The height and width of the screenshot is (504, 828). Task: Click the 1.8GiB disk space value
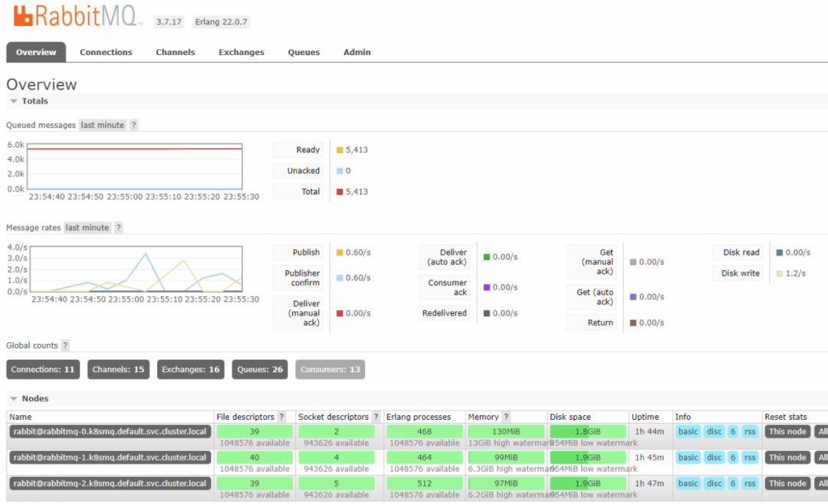pyautogui.click(x=588, y=432)
